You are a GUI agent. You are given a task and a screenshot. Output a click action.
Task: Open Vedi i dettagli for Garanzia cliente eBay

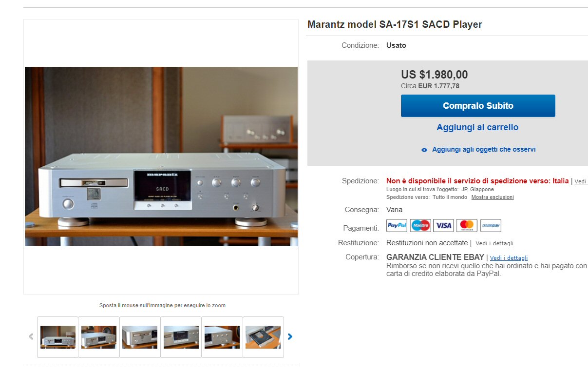tap(509, 258)
